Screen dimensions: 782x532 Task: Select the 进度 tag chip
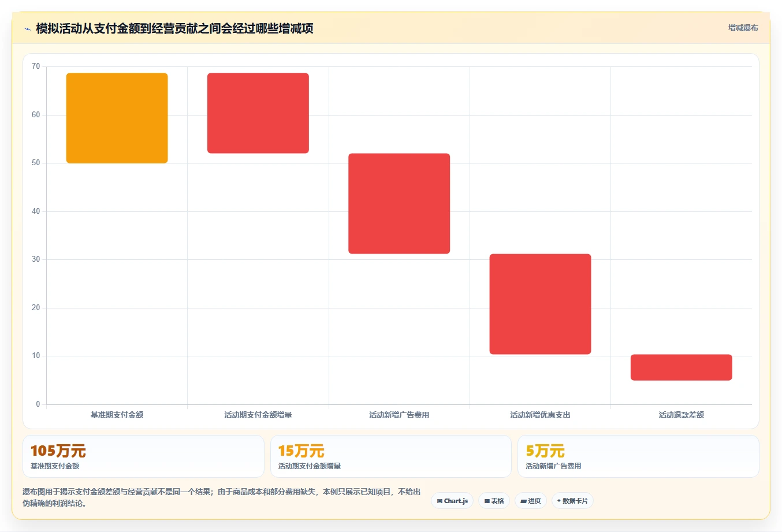pyautogui.click(x=531, y=501)
